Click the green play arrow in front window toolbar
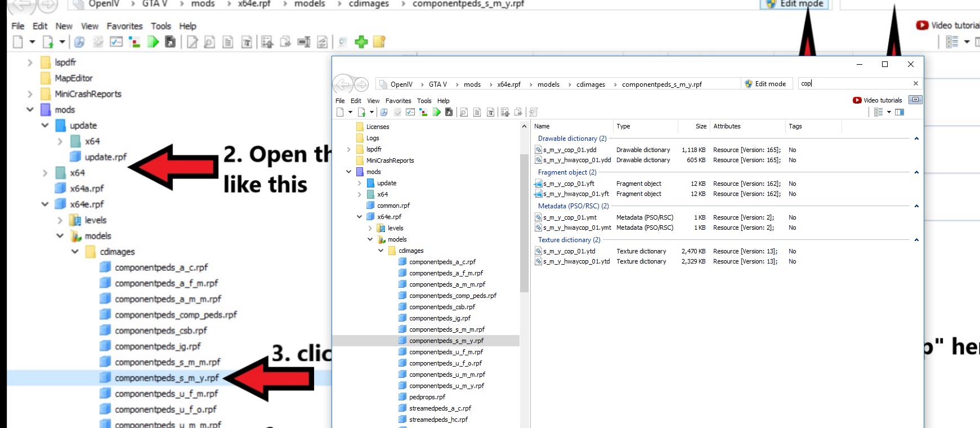980x428 pixels. (436, 112)
